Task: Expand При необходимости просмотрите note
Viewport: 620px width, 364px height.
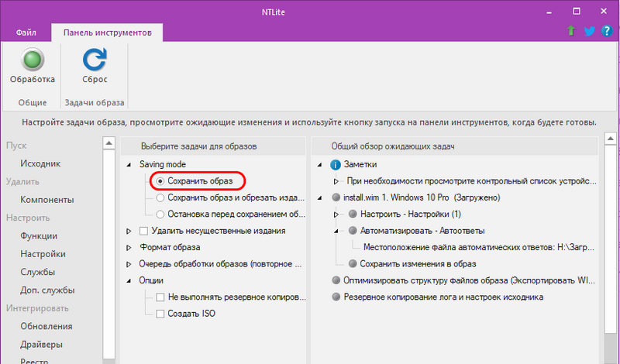Action: pyautogui.click(x=336, y=181)
